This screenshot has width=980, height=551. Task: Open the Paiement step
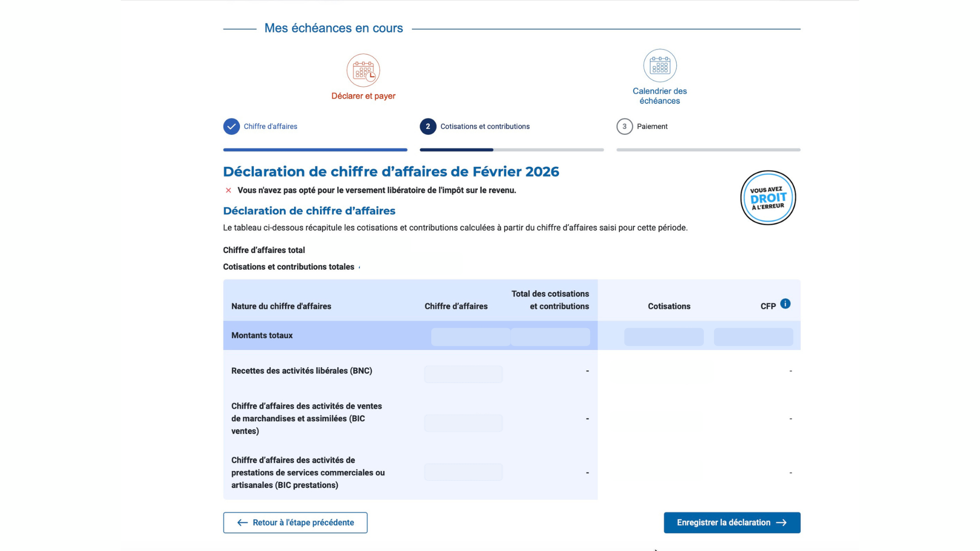click(652, 126)
